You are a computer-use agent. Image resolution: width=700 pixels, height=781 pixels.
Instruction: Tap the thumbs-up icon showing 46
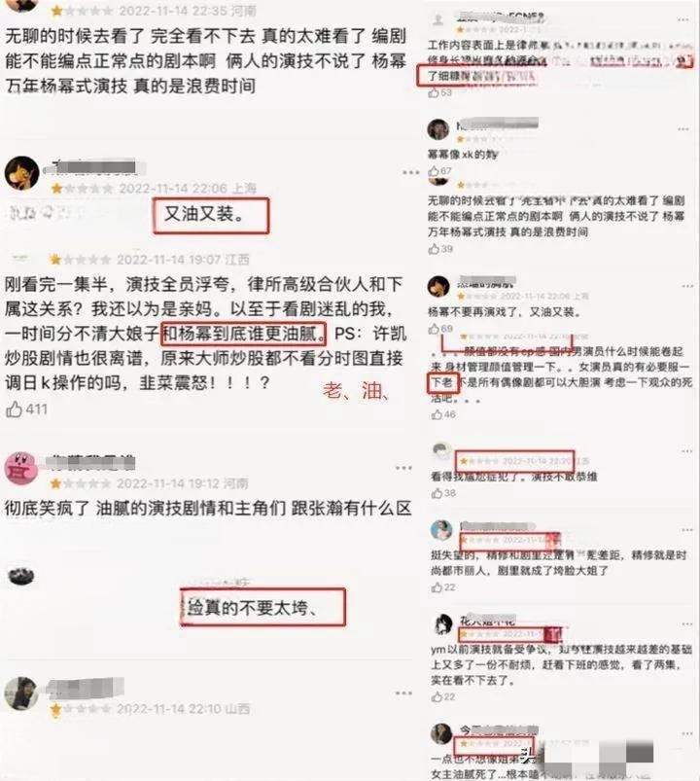click(x=437, y=414)
